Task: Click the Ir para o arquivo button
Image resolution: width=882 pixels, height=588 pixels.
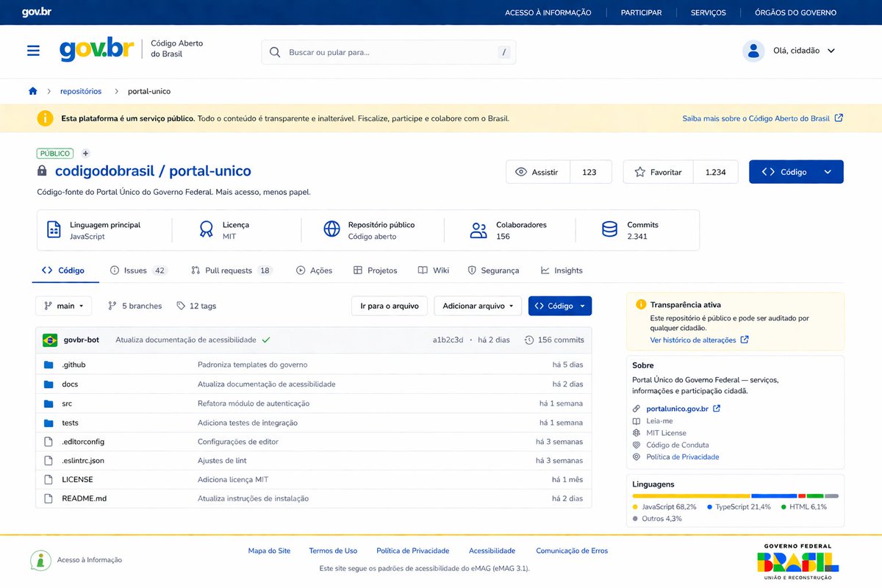Action: (x=390, y=306)
